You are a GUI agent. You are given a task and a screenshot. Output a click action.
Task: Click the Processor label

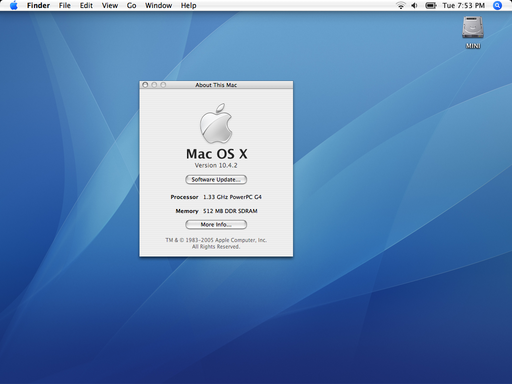[x=184, y=197]
